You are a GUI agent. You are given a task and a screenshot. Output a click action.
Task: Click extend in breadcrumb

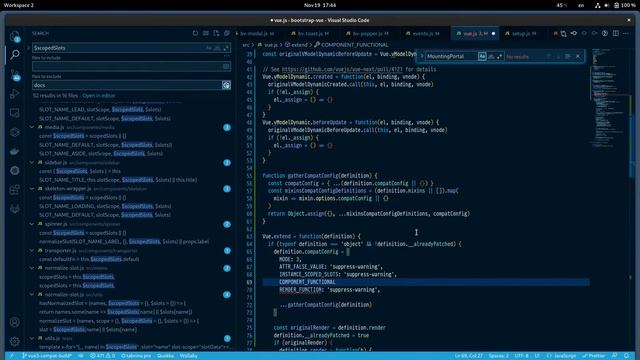pos(299,45)
